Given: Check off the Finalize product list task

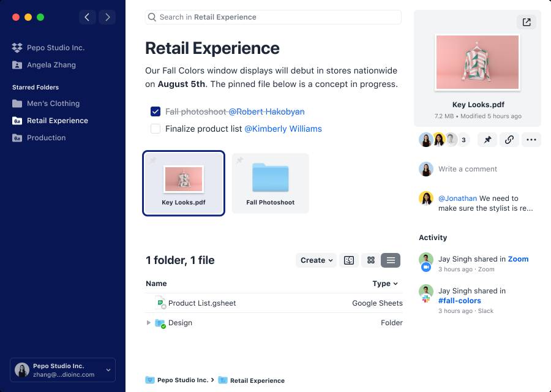Looking at the screenshot, I should (155, 129).
